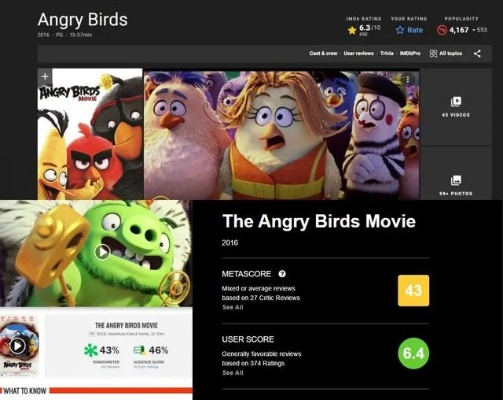
Task: Click the Metascore question mark help icon
Action: tap(282, 274)
